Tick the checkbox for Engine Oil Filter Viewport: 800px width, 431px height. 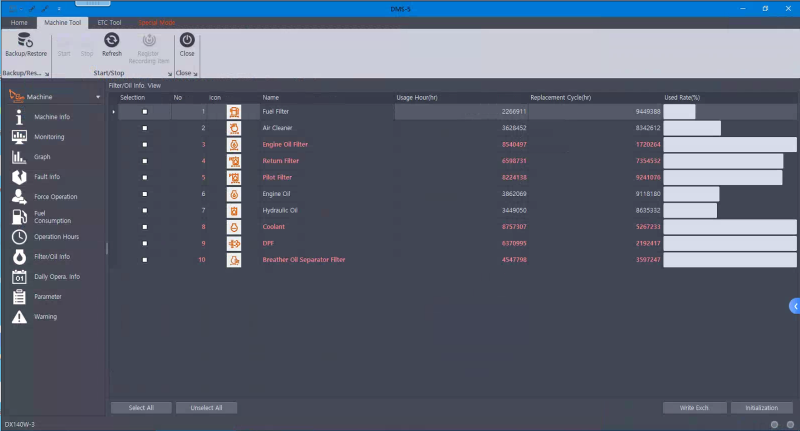145,144
